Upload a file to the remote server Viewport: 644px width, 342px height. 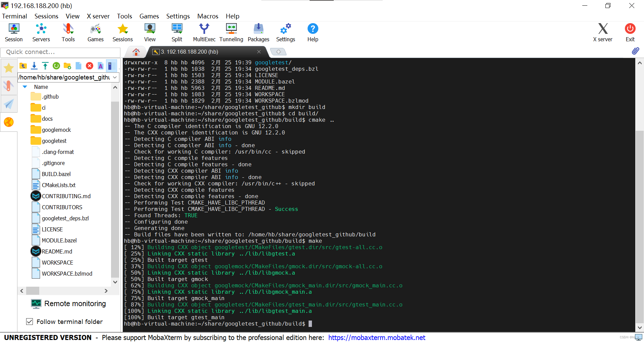45,66
